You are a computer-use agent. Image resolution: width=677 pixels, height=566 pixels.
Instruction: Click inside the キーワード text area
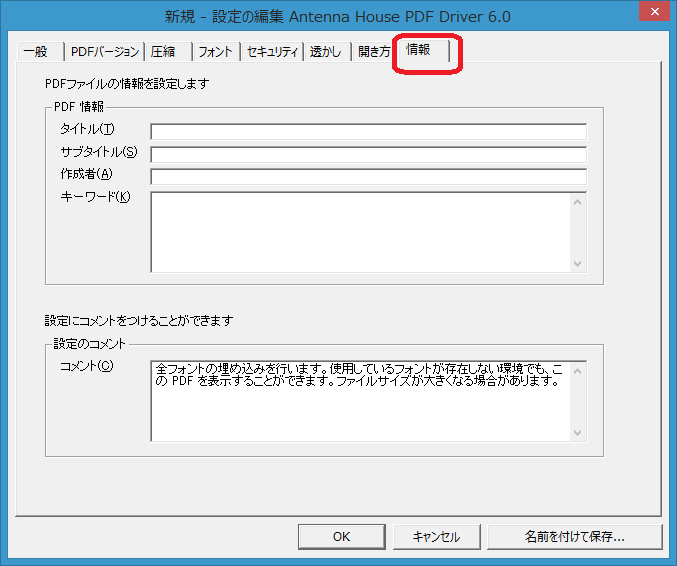click(361, 232)
